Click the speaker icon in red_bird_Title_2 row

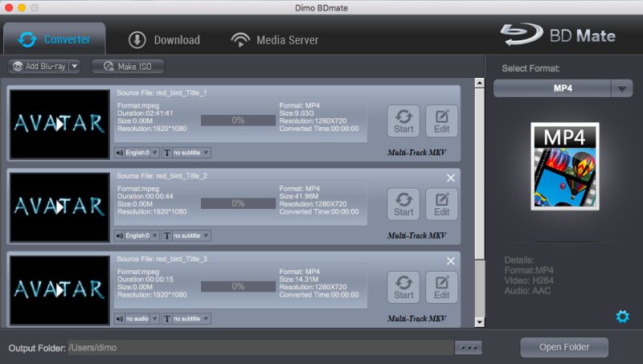pyautogui.click(x=119, y=235)
